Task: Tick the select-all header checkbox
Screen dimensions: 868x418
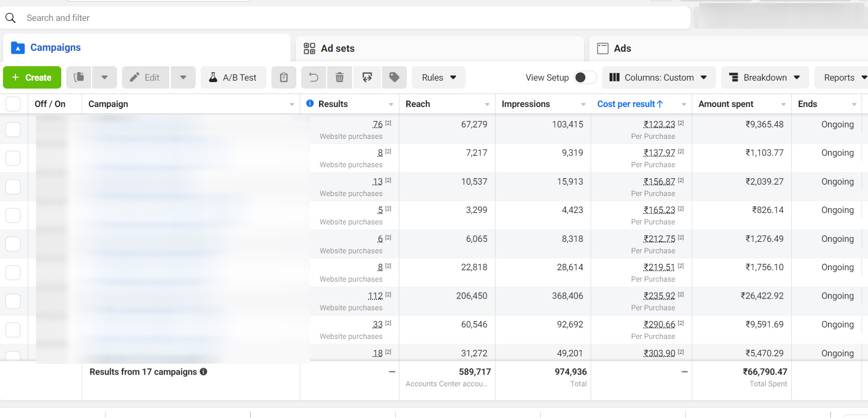Action: coord(13,104)
